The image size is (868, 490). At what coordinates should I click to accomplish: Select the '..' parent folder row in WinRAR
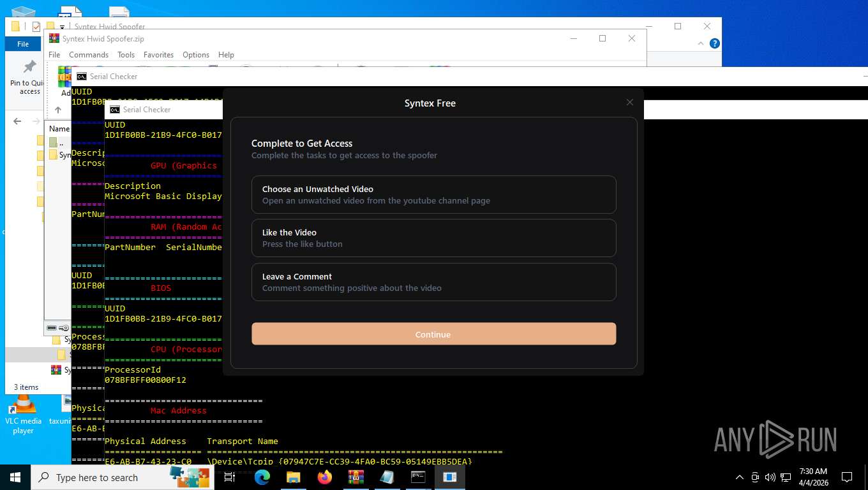coord(57,142)
